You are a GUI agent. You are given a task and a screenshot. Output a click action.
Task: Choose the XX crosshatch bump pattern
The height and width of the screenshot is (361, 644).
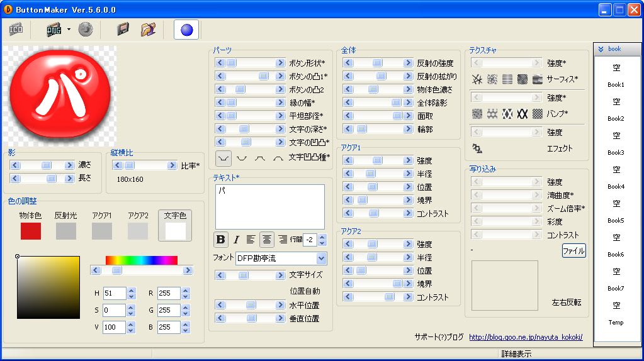coord(523,114)
